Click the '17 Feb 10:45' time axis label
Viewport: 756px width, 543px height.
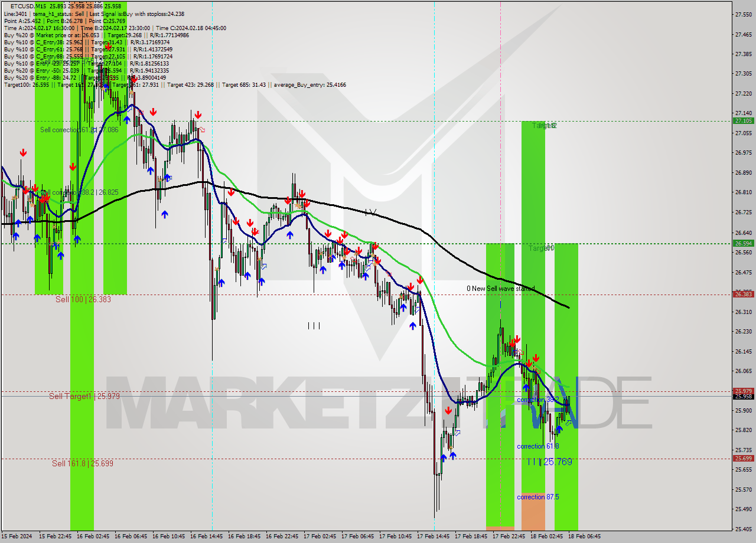(x=396, y=537)
